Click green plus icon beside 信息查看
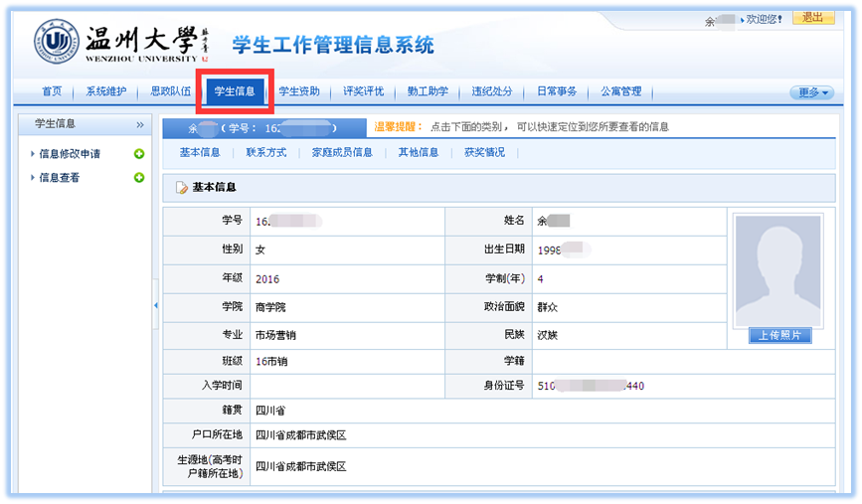The height and width of the screenshot is (504, 862). (x=139, y=178)
